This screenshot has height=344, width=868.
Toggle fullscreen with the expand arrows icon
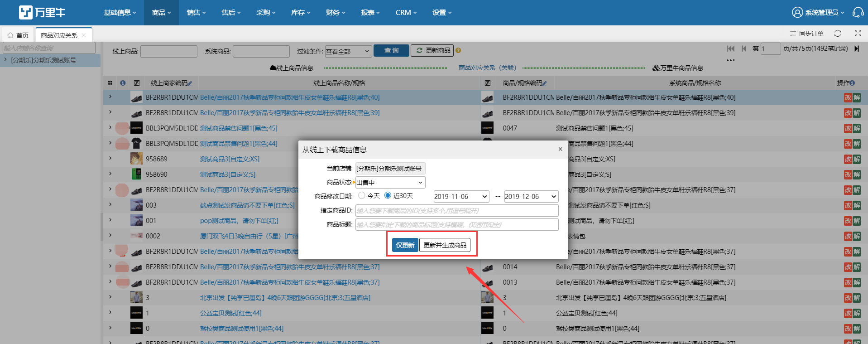click(x=858, y=34)
